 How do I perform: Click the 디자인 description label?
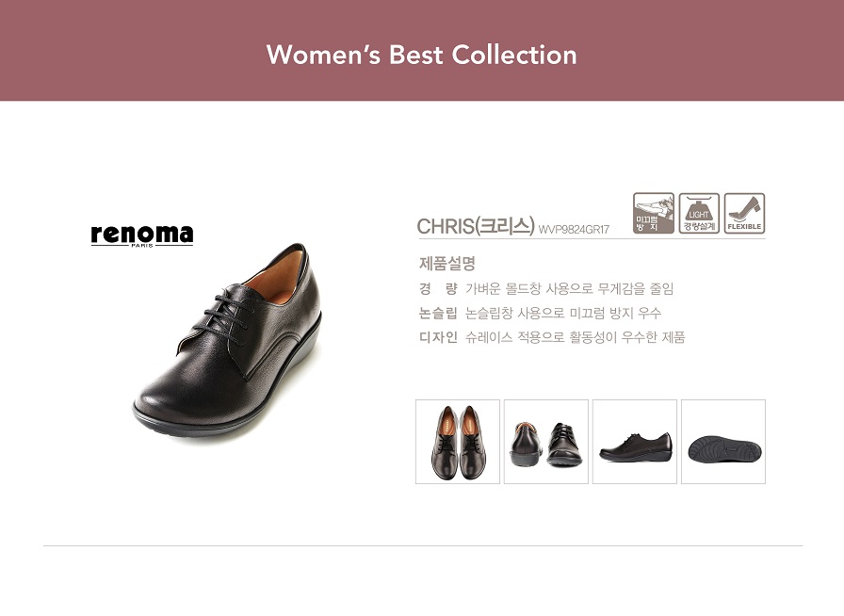[x=438, y=337]
